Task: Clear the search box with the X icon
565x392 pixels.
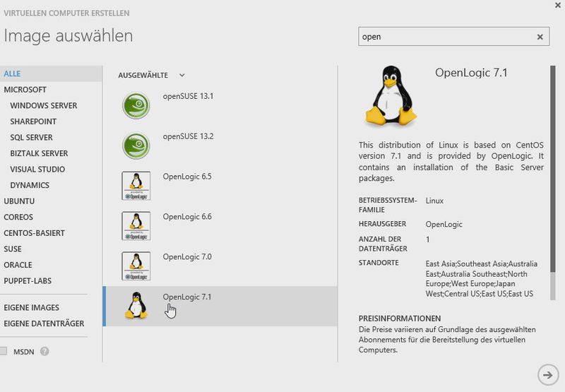Action: pyautogui.click(x=540, y=37)
